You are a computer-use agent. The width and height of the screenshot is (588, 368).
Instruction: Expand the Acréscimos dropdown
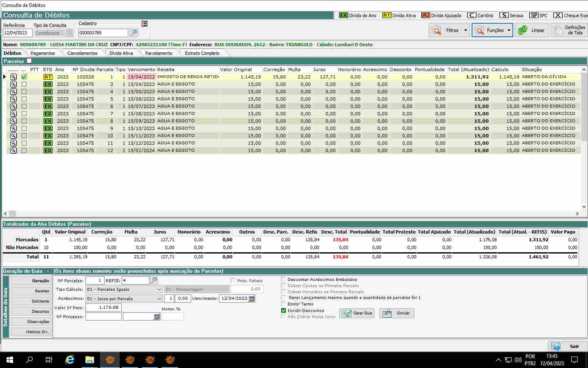159,298
